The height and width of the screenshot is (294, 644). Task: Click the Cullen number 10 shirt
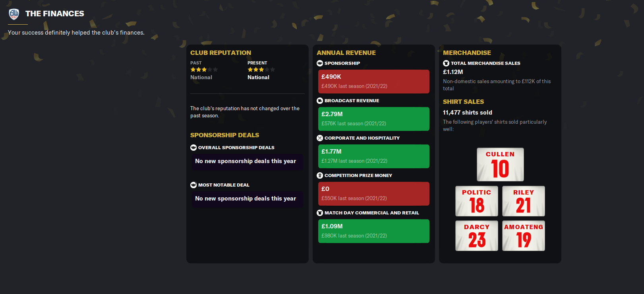[500, 165]
